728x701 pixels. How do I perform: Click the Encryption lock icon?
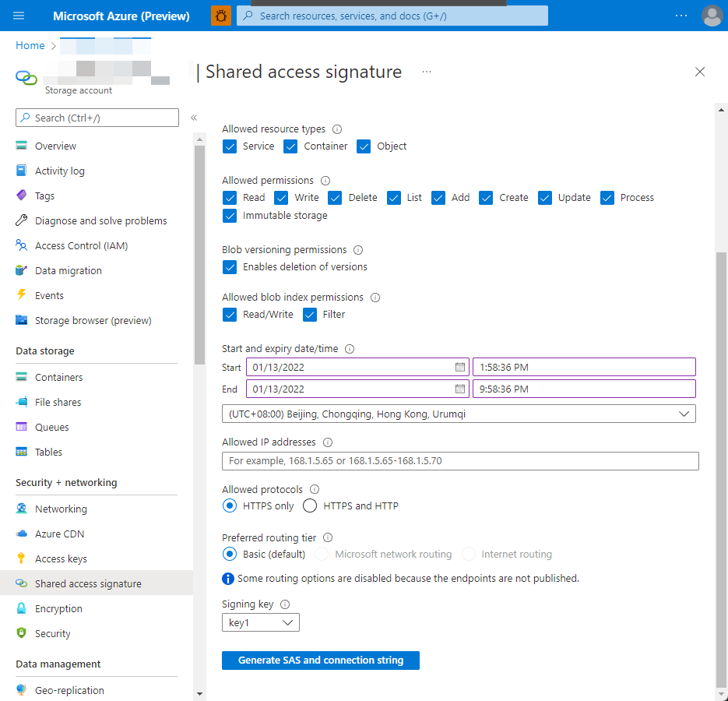[21, 608]
